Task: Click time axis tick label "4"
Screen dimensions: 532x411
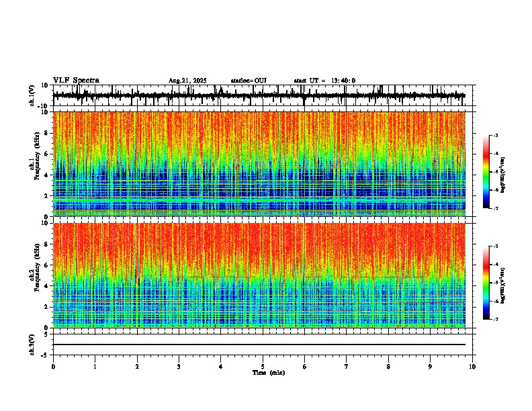Action: pos(221,367)
